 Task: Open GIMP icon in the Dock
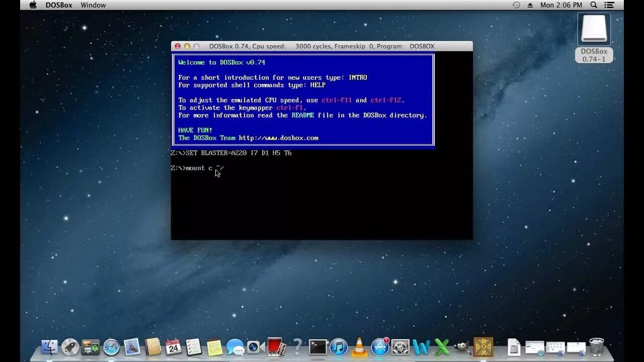(462, 346)
